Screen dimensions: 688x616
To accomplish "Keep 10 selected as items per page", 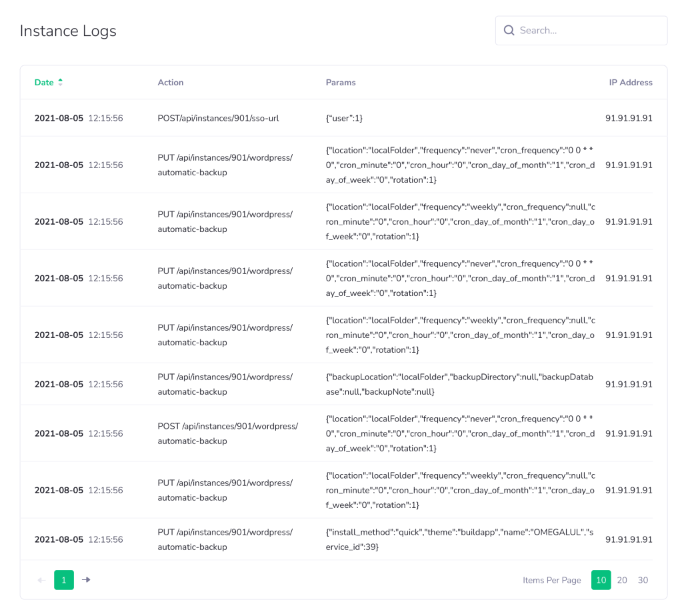I will (x=601, y=580).
